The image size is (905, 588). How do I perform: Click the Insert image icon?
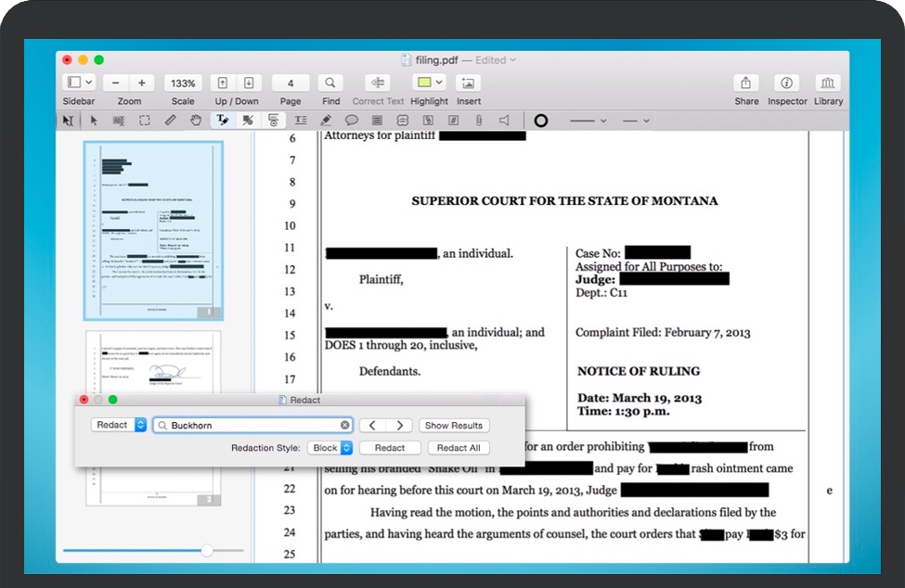coord(469,83)
